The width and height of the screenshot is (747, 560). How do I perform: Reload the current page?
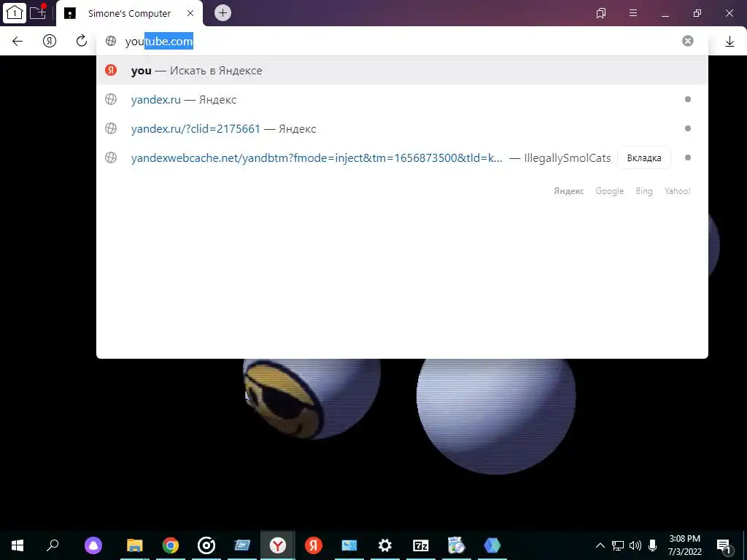(82, 41)
